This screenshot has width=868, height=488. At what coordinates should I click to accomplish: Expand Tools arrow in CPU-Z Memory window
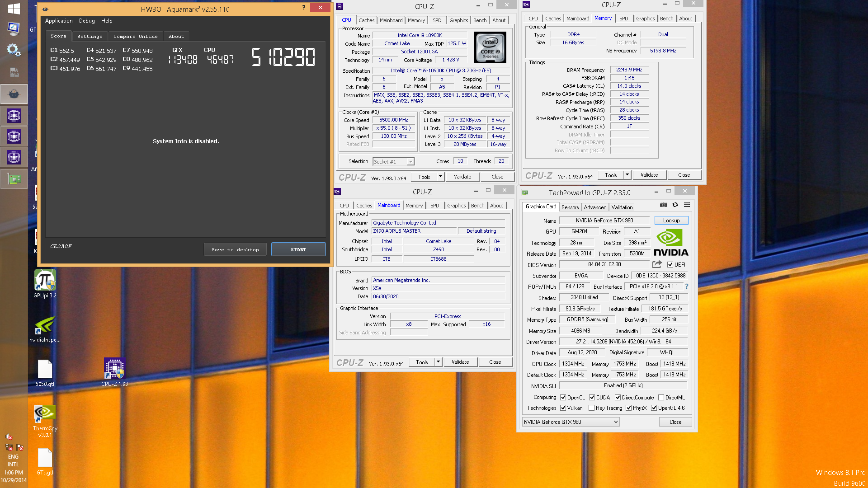coord(627,175)
